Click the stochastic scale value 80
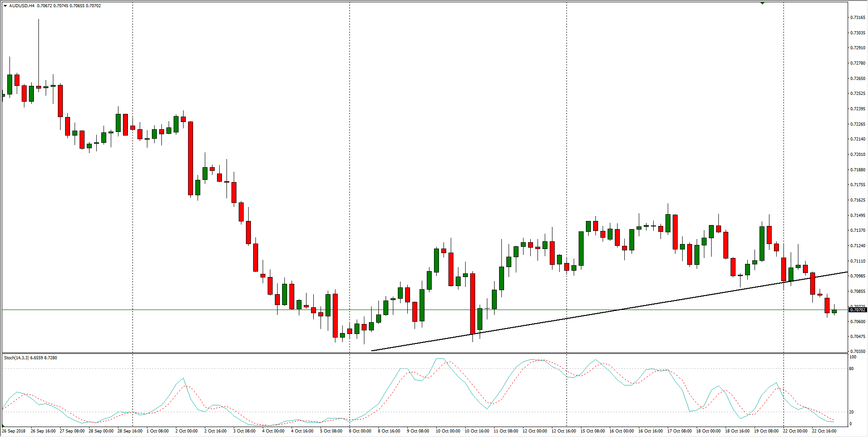This screenshot has height=437, width=868. pyautogui.click(x=851, y=369)
